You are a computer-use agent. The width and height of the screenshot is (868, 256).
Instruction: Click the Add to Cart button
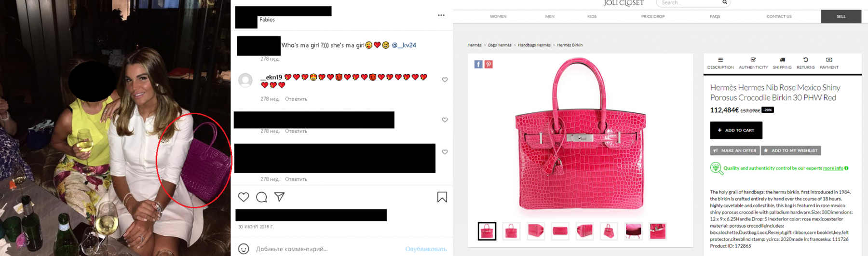click(736, 130)
